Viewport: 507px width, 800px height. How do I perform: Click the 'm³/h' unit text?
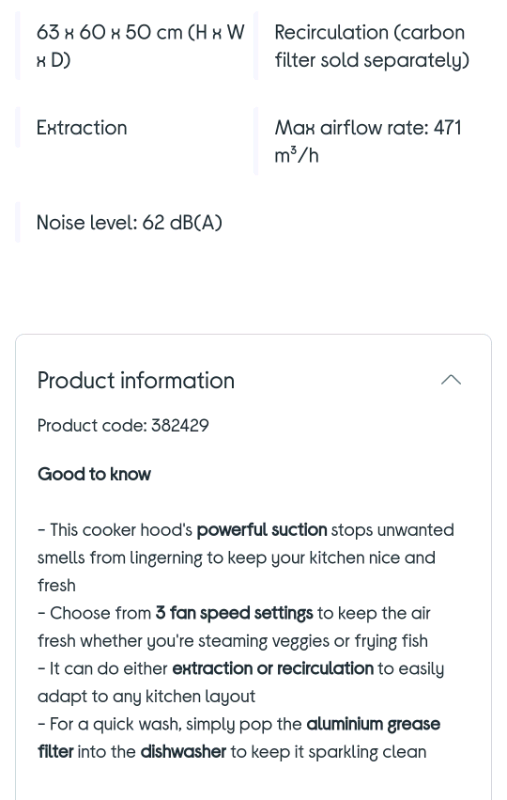[x=296, y=155]
